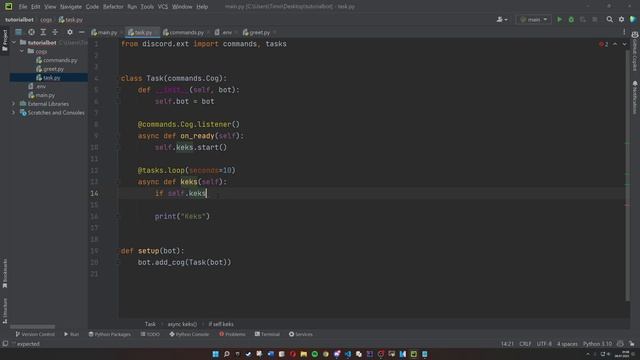Open Windows Search on the taskbar

point(227,354)
